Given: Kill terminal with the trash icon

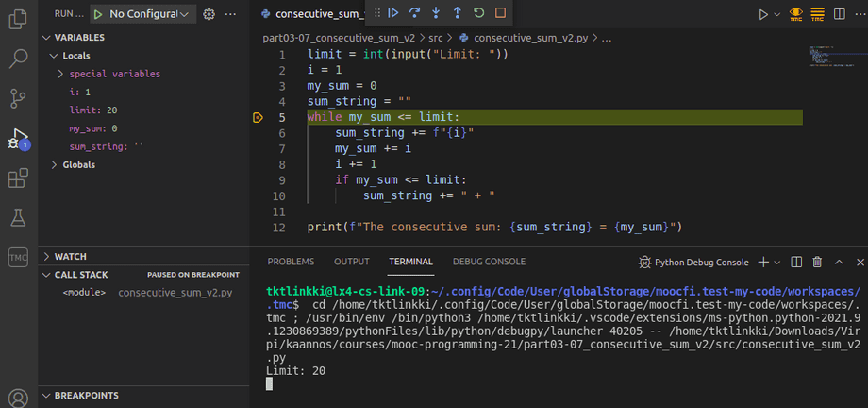Looking at the screenshot, I should (817, 262).
